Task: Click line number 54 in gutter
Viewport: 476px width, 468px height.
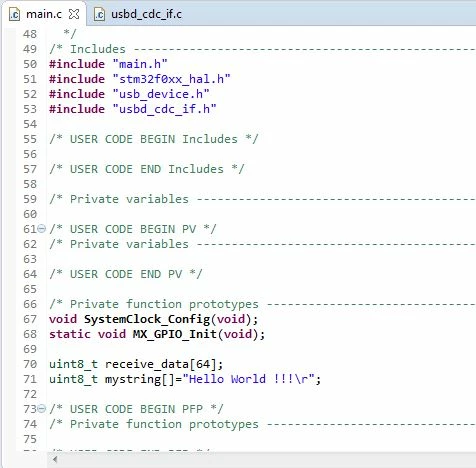Action: coord(30,124)
